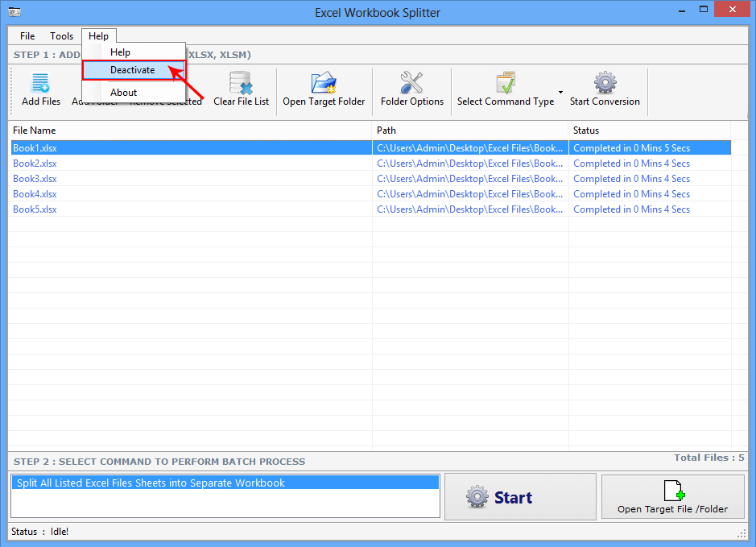756x547 pixels.
Task: Click the application icon in title bar
Action: [x=14, y=11]
